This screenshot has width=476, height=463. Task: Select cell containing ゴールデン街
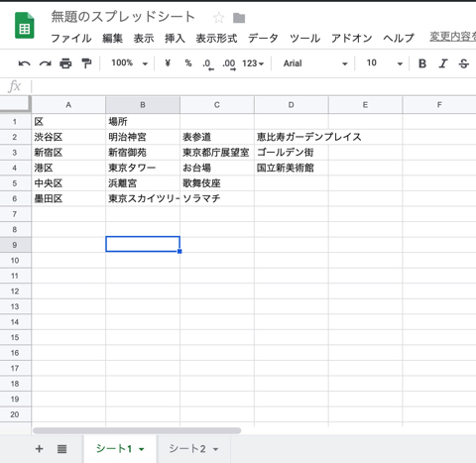292,153
